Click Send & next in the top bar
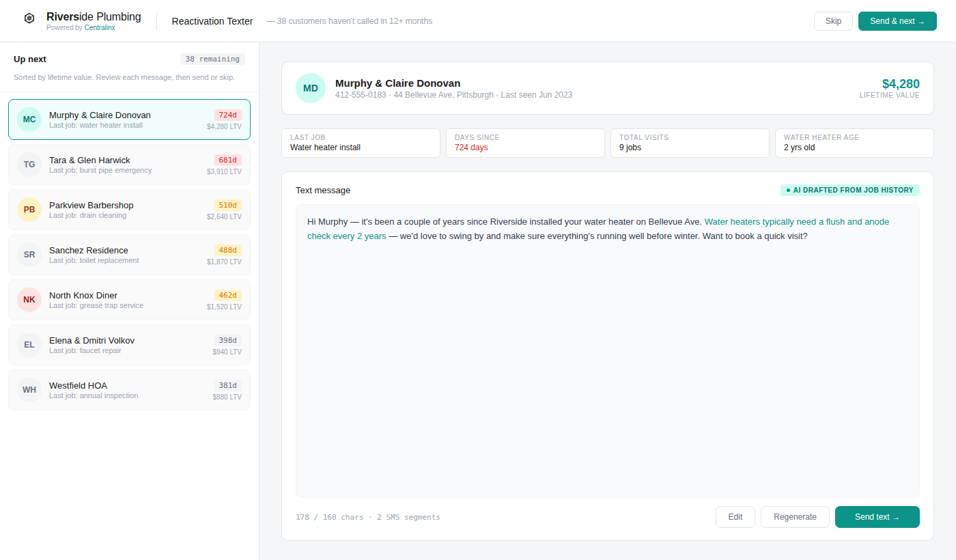956x560 pixels. (x=897, y=21)
